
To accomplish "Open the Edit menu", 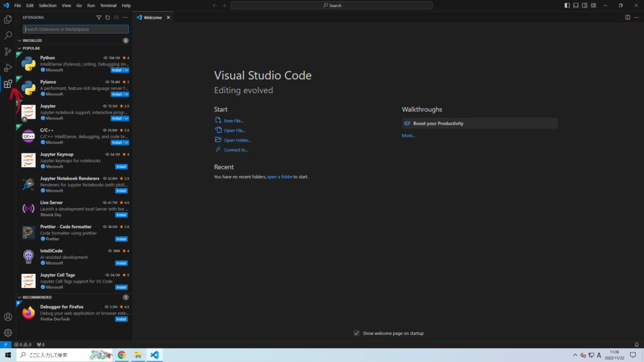I will (30, 5).
